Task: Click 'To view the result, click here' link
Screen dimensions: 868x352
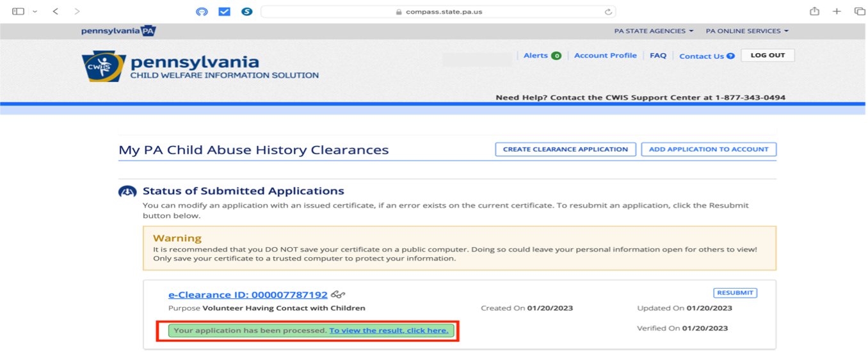Action: 389,331
